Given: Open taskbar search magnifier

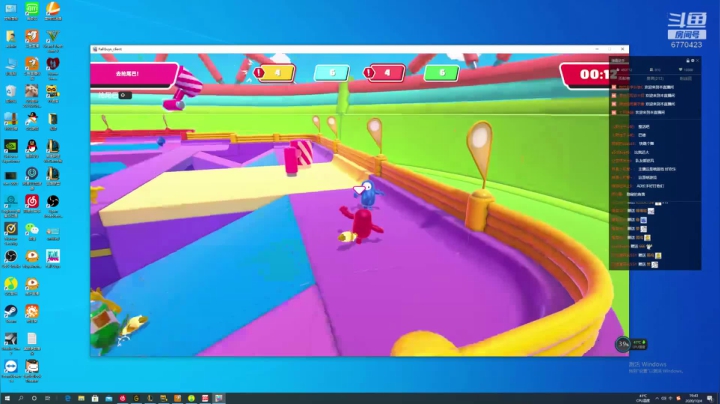Looking at the screenshot, I should click(x=21, y=398).
